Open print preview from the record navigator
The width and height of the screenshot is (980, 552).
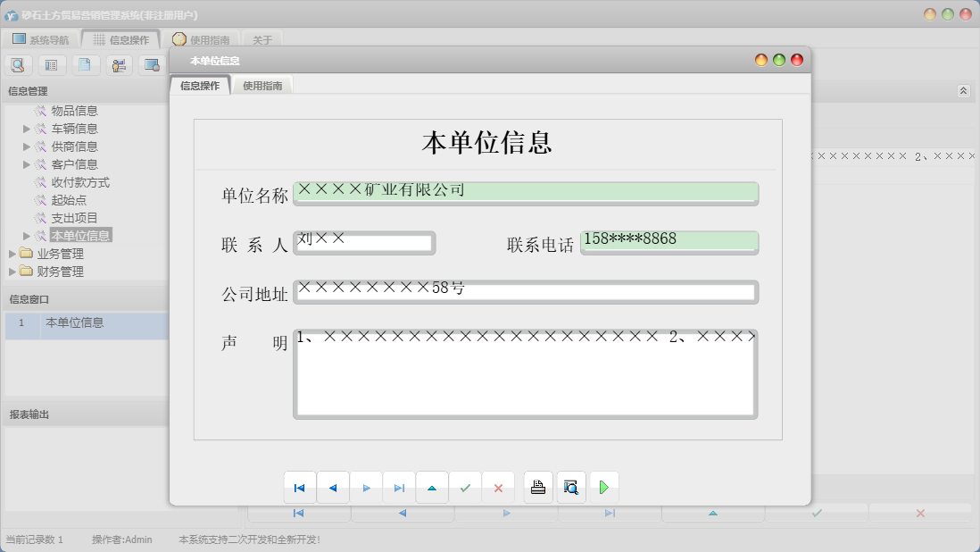(x=571, y=487)
